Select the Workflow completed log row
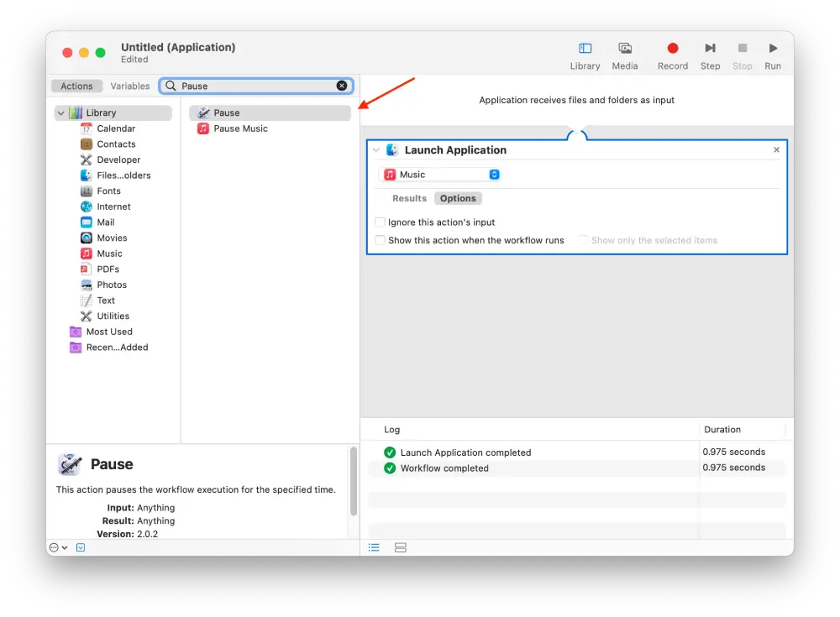The width and height of the screenshot is (840, 617). [x=576, y=468]
